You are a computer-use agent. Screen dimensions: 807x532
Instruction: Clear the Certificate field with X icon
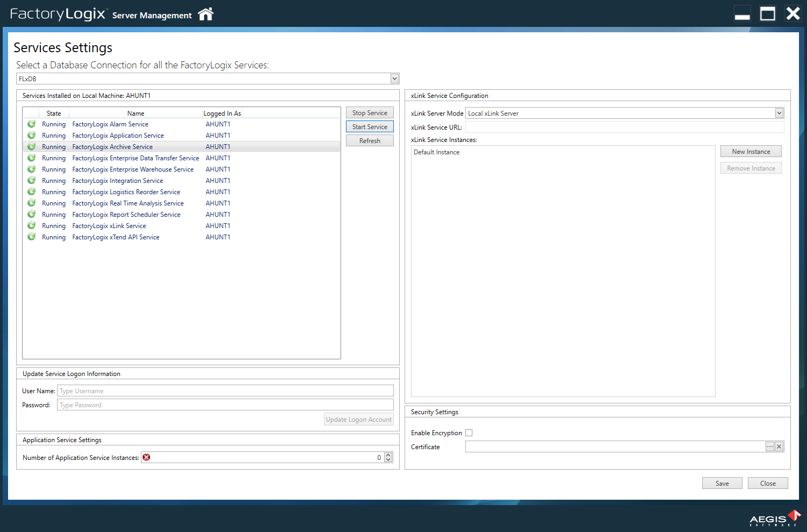(x=779, y=446)
